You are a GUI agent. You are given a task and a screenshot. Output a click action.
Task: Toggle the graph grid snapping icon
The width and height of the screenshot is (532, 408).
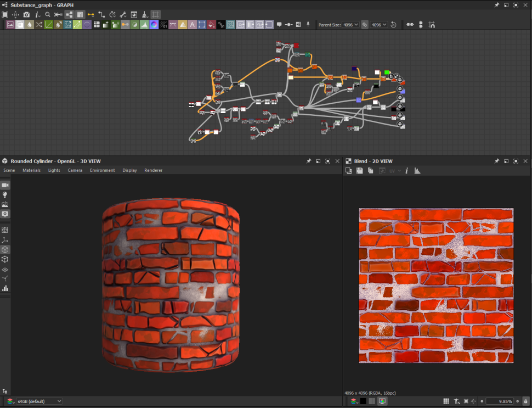pos(155,15)
